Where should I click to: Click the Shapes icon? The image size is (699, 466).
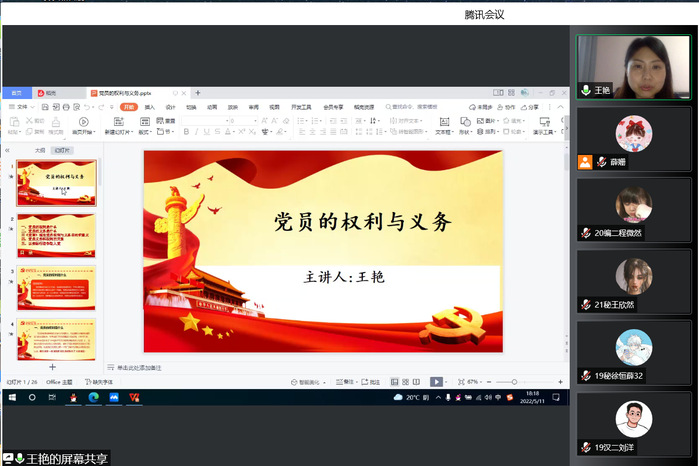pos(465,122)
